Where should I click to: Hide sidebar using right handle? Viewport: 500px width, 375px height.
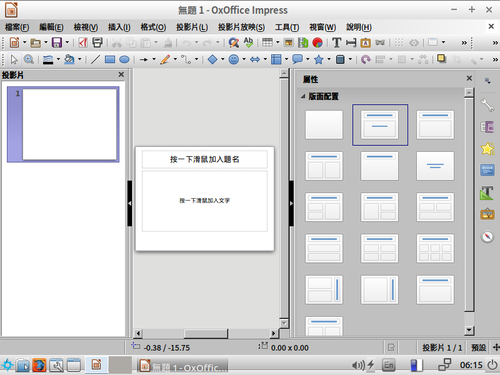pos(291,203)
